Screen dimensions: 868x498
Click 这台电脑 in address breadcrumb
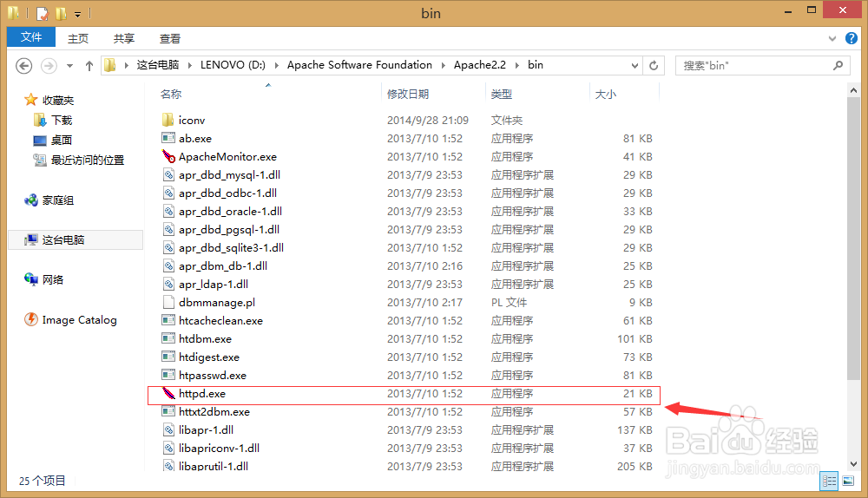coord(158,65)
